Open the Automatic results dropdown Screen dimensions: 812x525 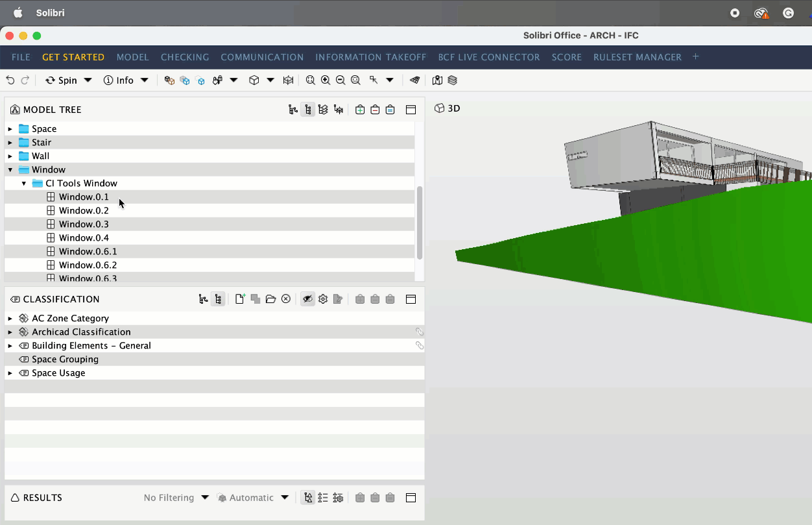pos(253,498)
